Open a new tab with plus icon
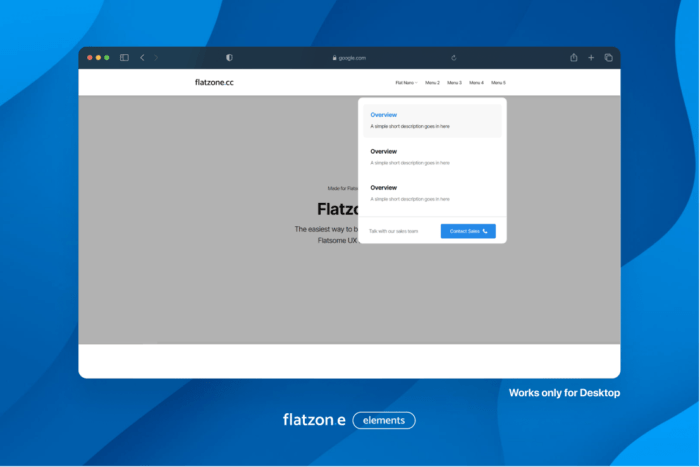 pos(591,58)
